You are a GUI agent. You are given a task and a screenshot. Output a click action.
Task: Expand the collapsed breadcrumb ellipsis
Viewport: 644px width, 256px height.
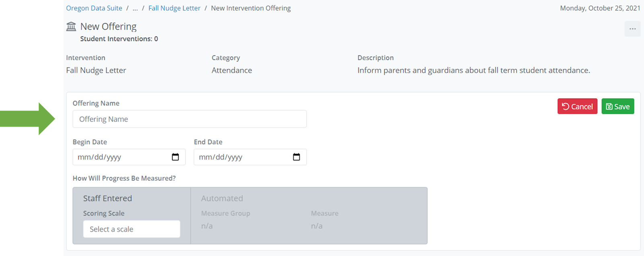pyautogui.click(x=135, y=8)
